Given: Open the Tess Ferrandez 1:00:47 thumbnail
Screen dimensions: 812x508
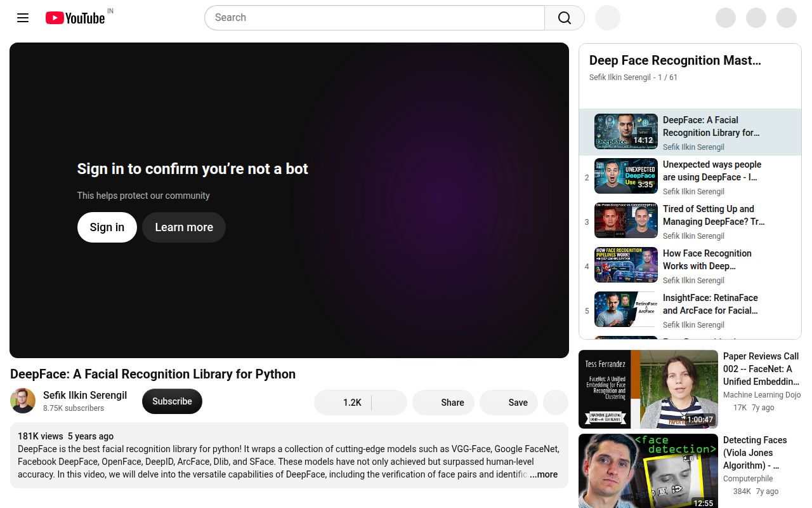Looking at the screenshot, I should pos(648,389).
